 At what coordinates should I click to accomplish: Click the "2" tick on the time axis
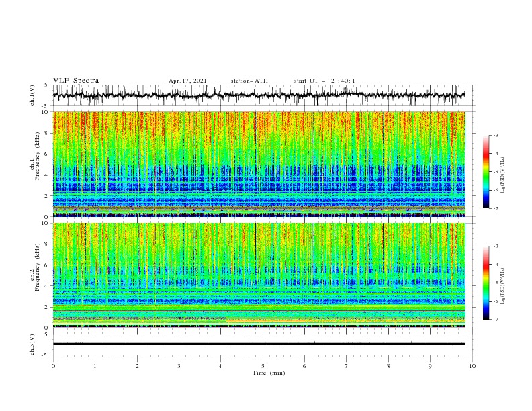137,366
